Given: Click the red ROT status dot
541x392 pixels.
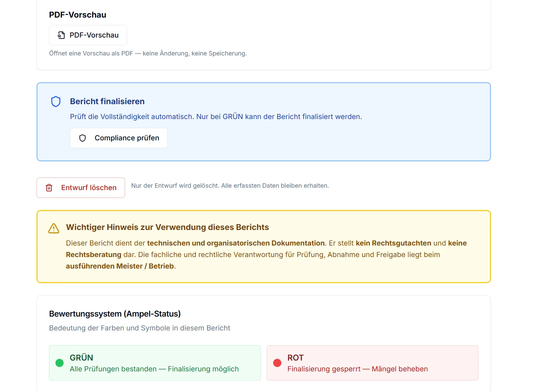Looking at the screenshot, I should coord(277,363).
